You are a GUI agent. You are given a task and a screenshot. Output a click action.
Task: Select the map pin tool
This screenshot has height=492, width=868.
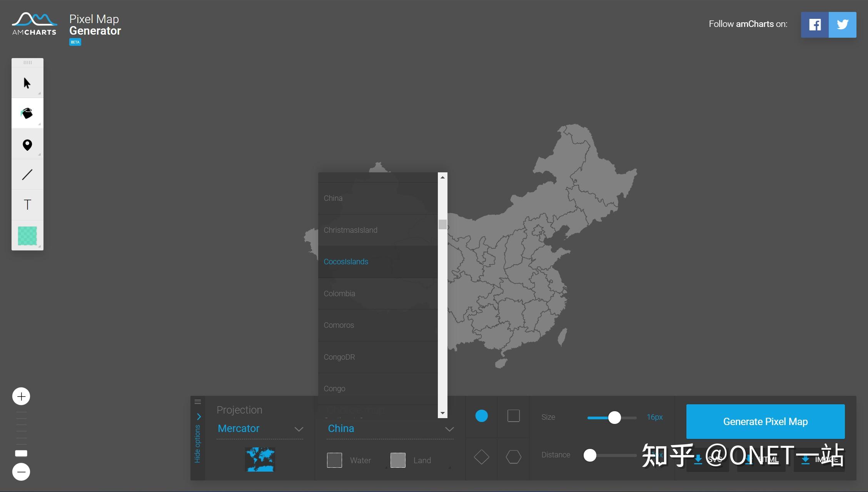tap(27, 143)
